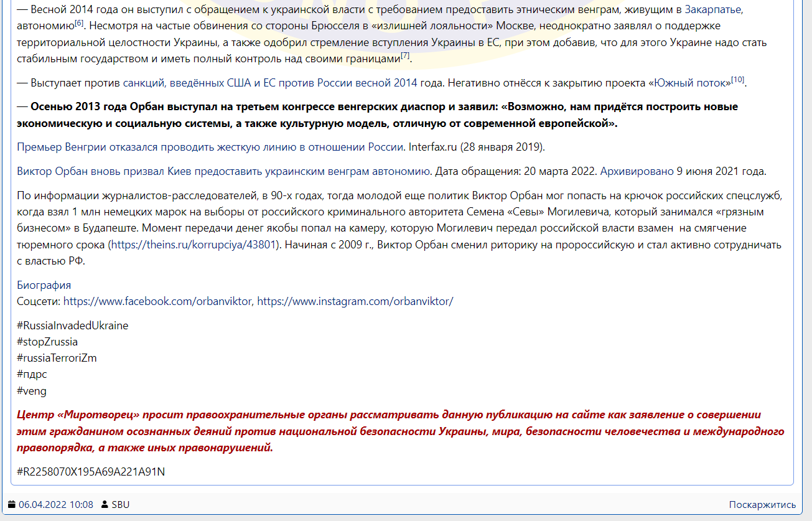Select the #veng hashtag

click(32, 390)
